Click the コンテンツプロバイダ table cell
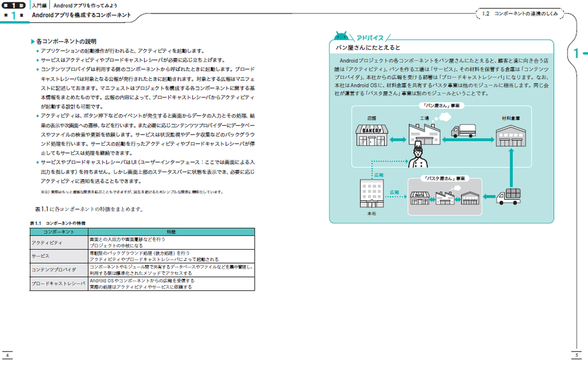Screen dimensions: 588x369 (59, 270)
